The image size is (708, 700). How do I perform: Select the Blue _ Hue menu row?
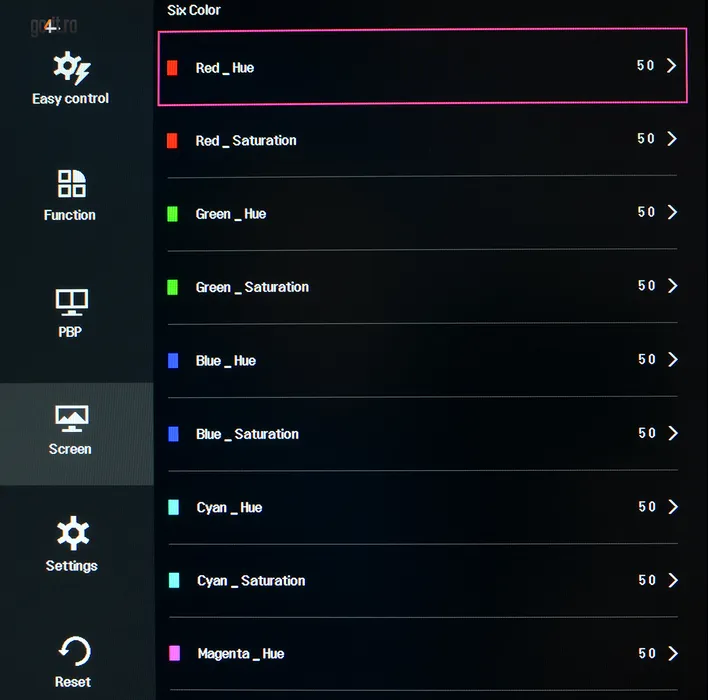pos(420,360)
